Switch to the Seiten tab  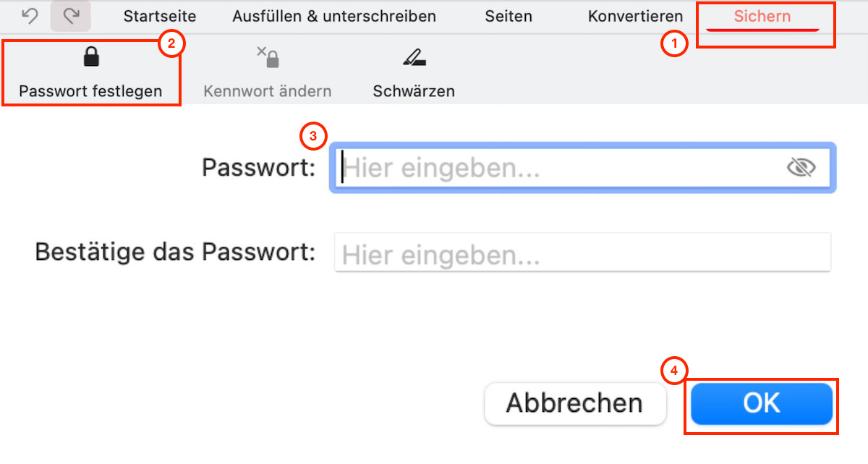click(x=508, y=15)
